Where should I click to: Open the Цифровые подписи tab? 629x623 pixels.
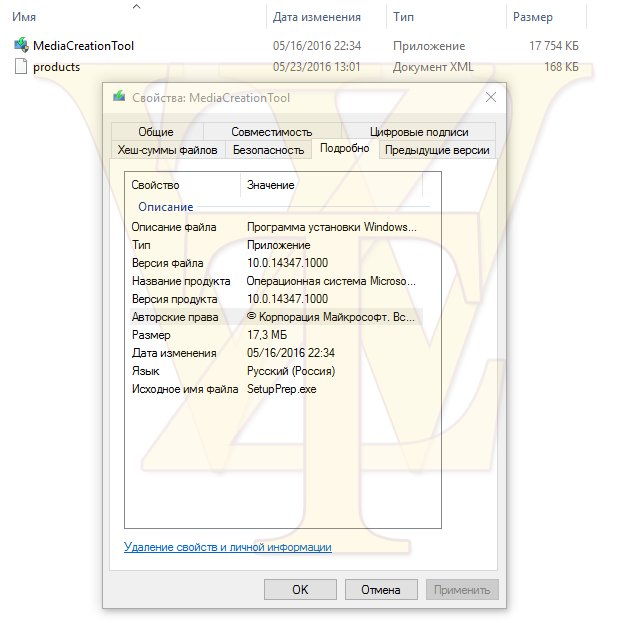[419, 132]
